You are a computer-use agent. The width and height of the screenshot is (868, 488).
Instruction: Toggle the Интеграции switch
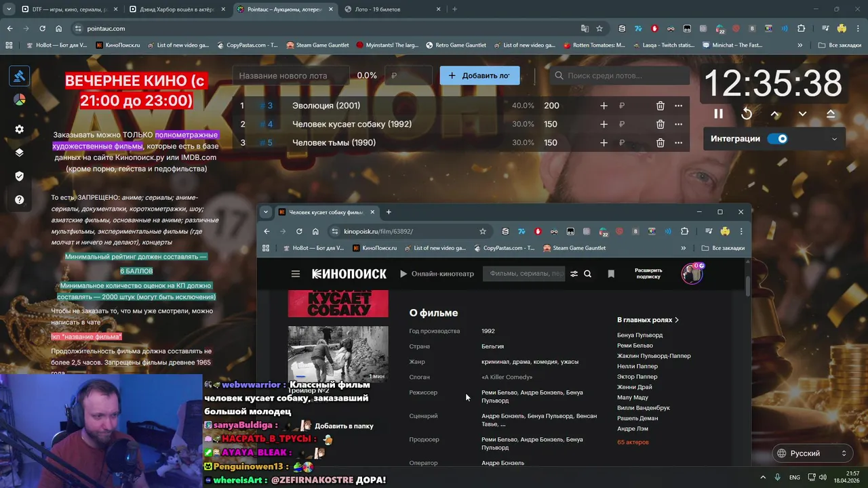(778, 138)
